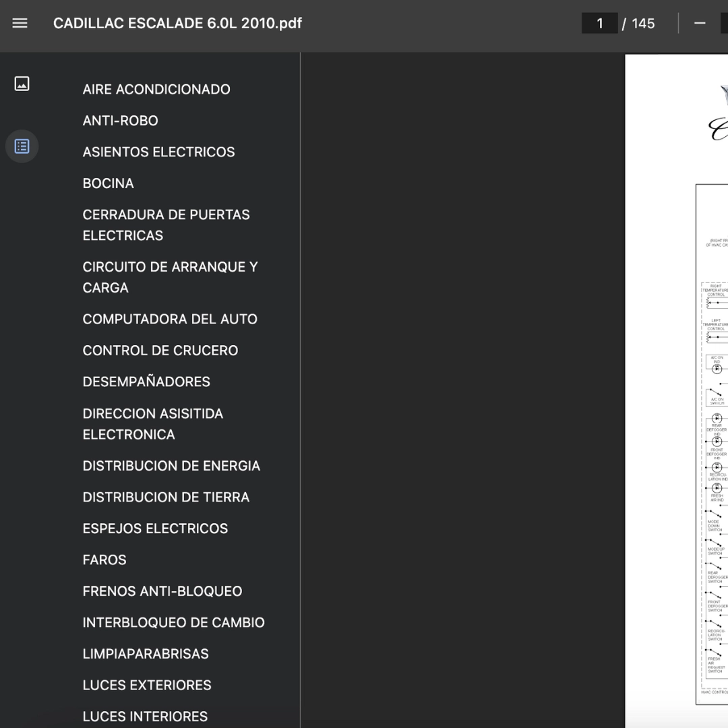
Task: Click the PDF file name title
Action: (177, 23)
